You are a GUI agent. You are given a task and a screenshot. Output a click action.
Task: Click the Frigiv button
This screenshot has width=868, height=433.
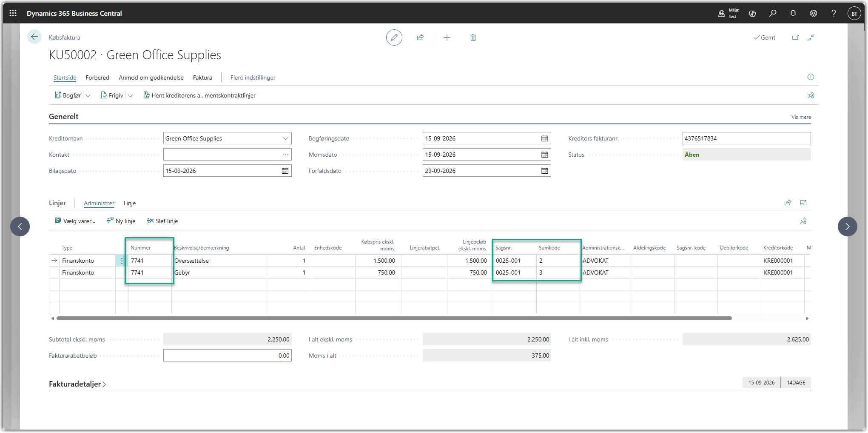(x=112, y=95)
